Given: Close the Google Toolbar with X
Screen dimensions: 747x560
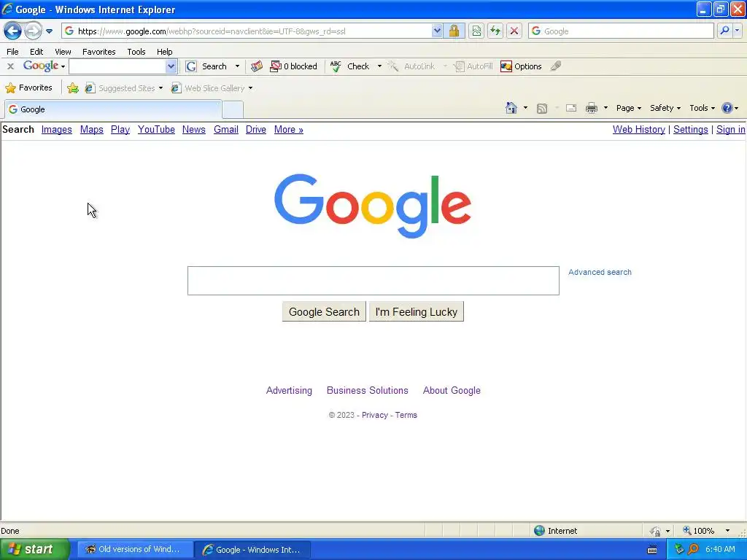Looking at the screenshot, I should pyautogui.click(x=10, y=66).
